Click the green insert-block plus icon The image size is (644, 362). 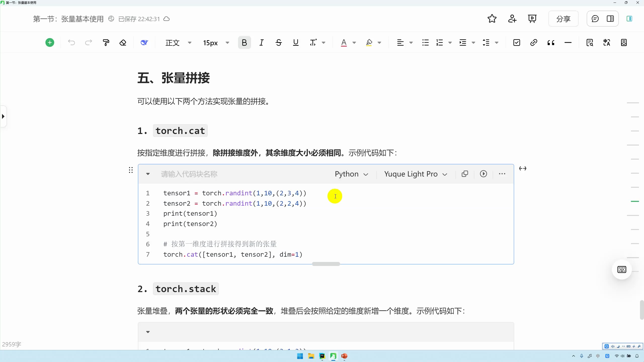(50, 42)
